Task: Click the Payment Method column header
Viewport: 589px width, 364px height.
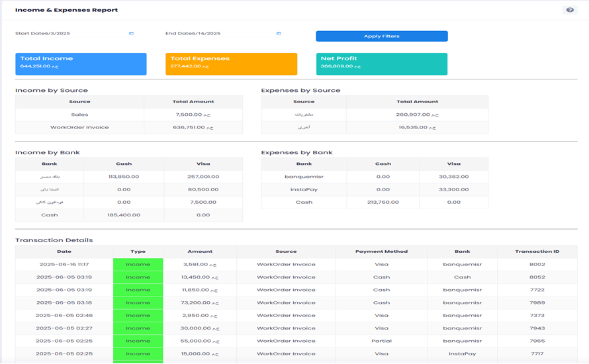Action: click(381, 251)
